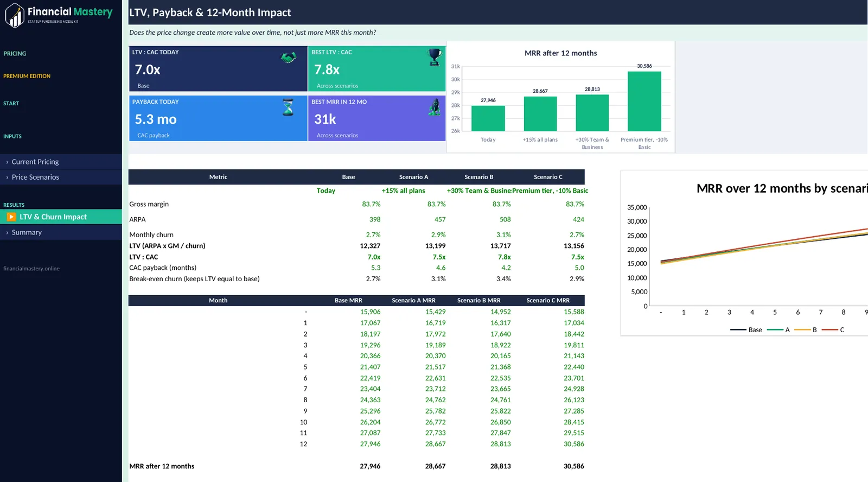Click the red C legend swatch
Screen dimensions: 868x482
pos(830,329)
